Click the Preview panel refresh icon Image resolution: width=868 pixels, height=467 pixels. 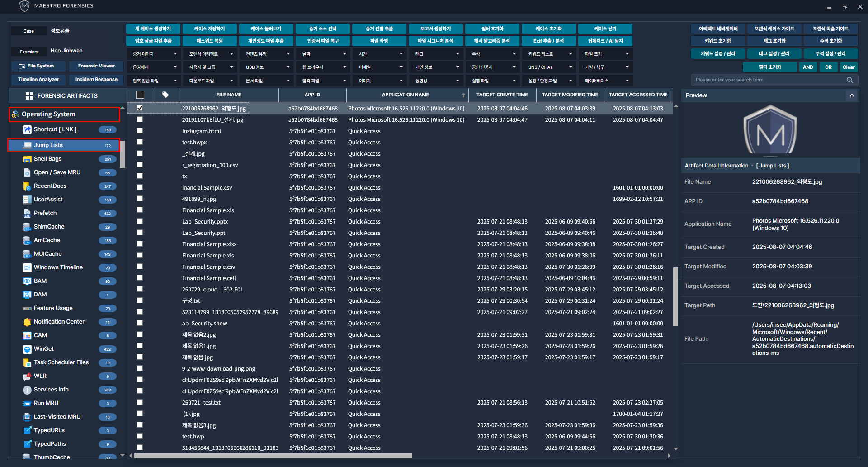[852, 95]
